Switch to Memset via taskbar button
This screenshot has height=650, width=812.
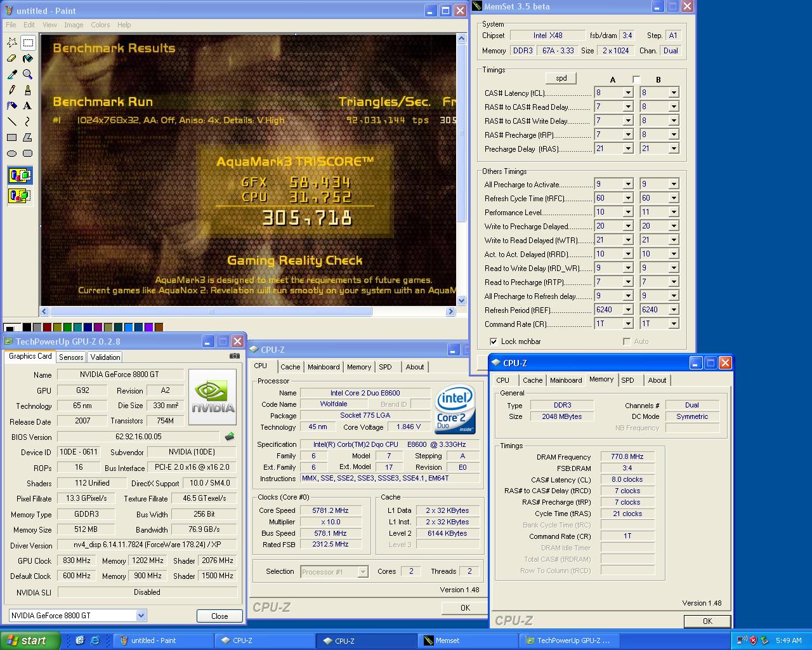coord(468,640)
